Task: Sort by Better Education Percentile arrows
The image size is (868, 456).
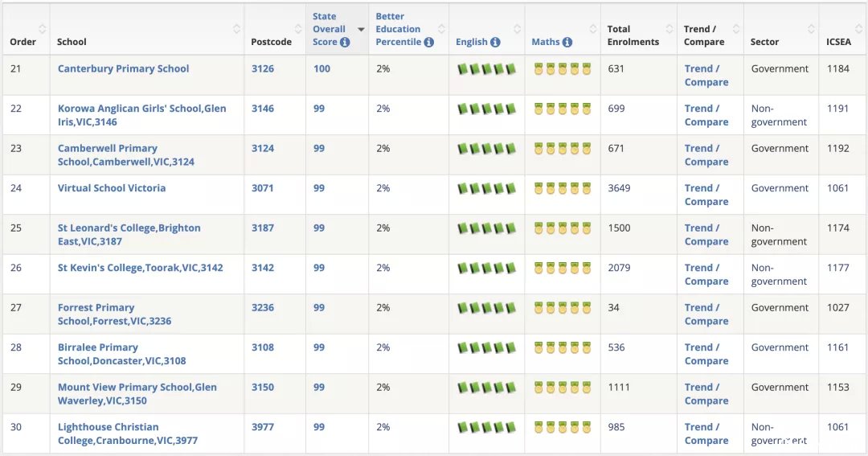Action: (x=441, y=29)
